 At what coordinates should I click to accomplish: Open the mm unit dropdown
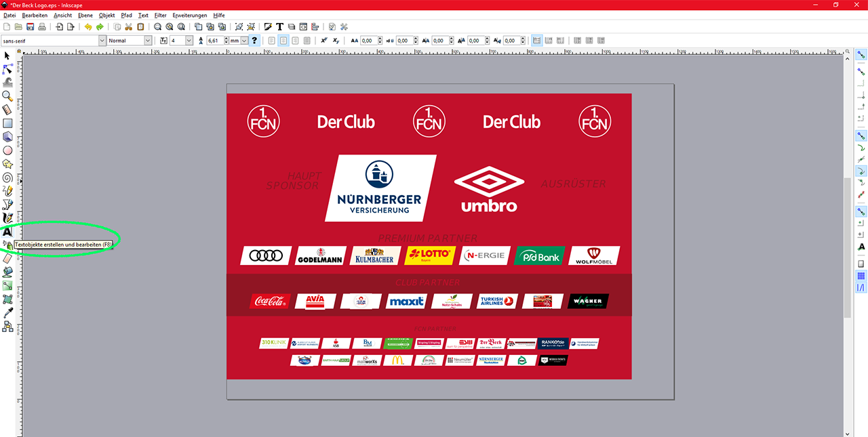coord(245,41)
